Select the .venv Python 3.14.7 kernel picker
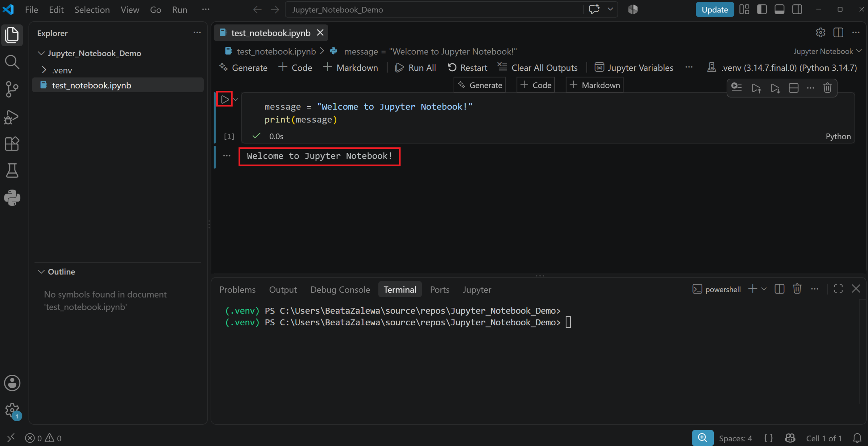 click(x=782, y=68)
